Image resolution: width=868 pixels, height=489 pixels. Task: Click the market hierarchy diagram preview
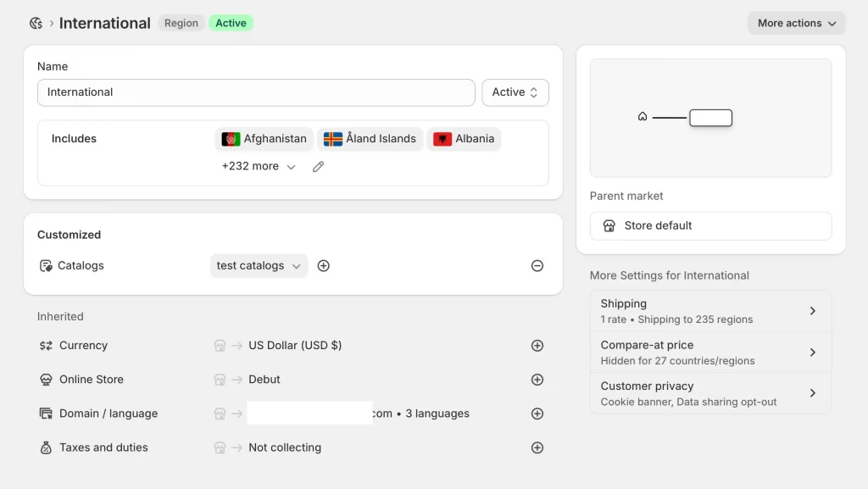coord(710,118)
